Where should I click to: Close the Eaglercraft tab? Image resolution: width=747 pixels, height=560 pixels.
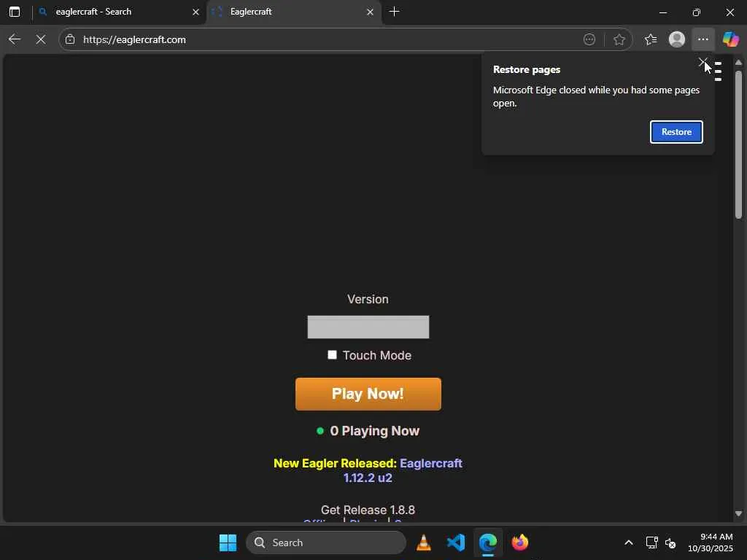pyautogui.click(x=370, y=12)
